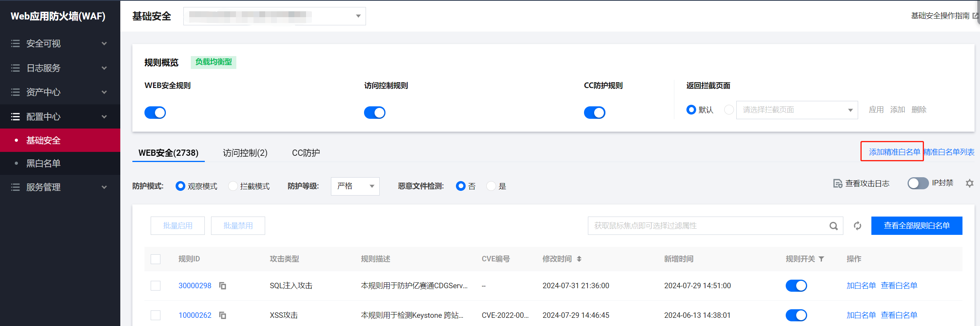Click the 查看攻击日志 log icon

837,183
